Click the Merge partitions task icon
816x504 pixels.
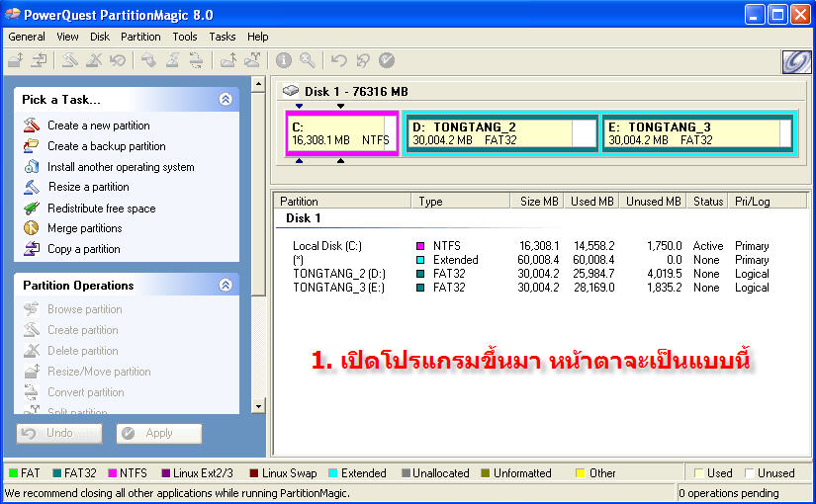pos(32,228)
